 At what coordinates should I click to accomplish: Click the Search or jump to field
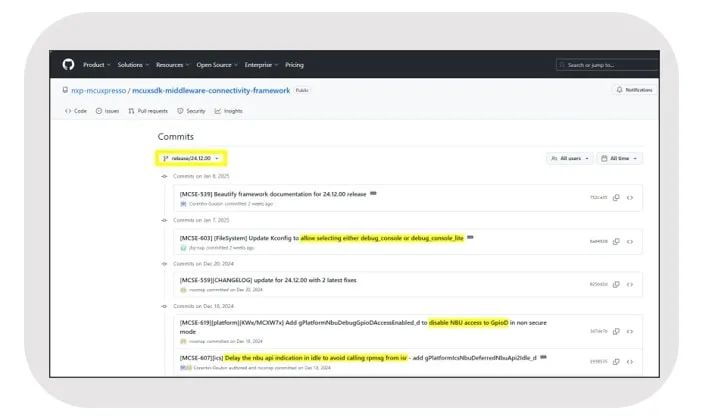[607, 65]
